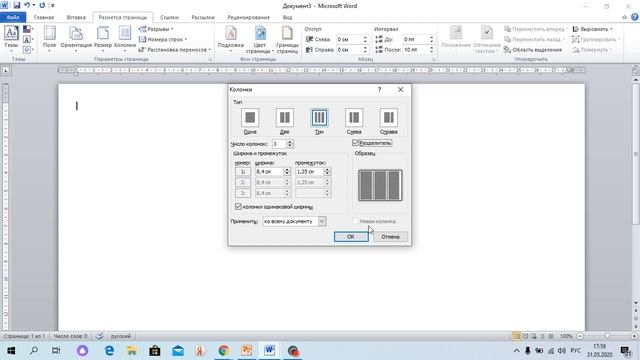Click the zoom out minus button
Screen dimensions: 640x360
pyautogui.click(x=580, y=336)
